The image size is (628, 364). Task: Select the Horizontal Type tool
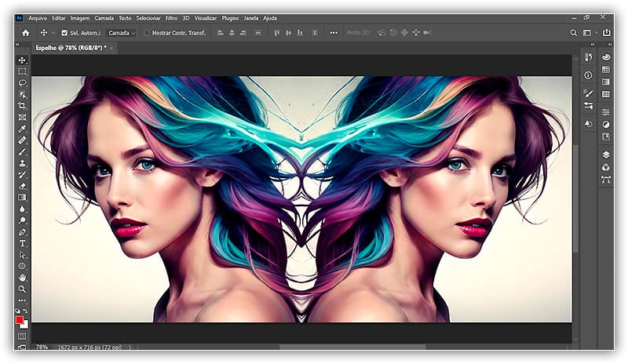(x=22, y=243)
